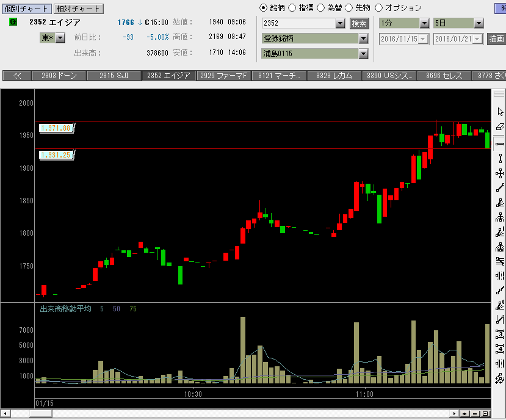This screenshot has height=420, width=506.
Task: Click the volume moving average 75 label
Action: tap(133, 309)
